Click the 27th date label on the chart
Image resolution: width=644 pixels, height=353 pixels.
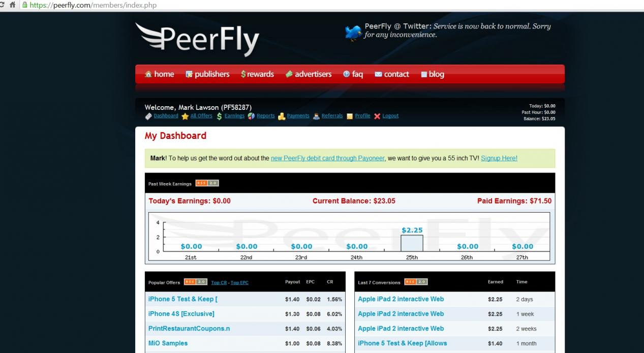tap(522, 257)
